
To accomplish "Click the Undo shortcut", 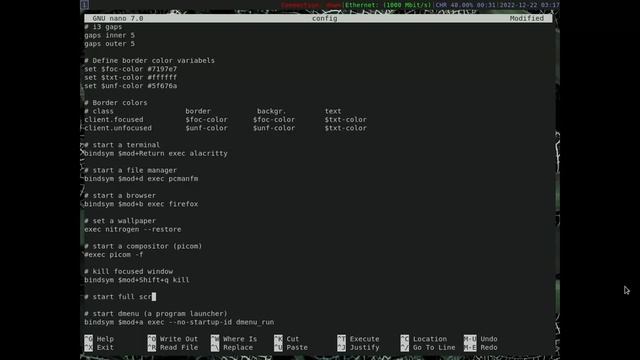I will [x=480, y=339].
